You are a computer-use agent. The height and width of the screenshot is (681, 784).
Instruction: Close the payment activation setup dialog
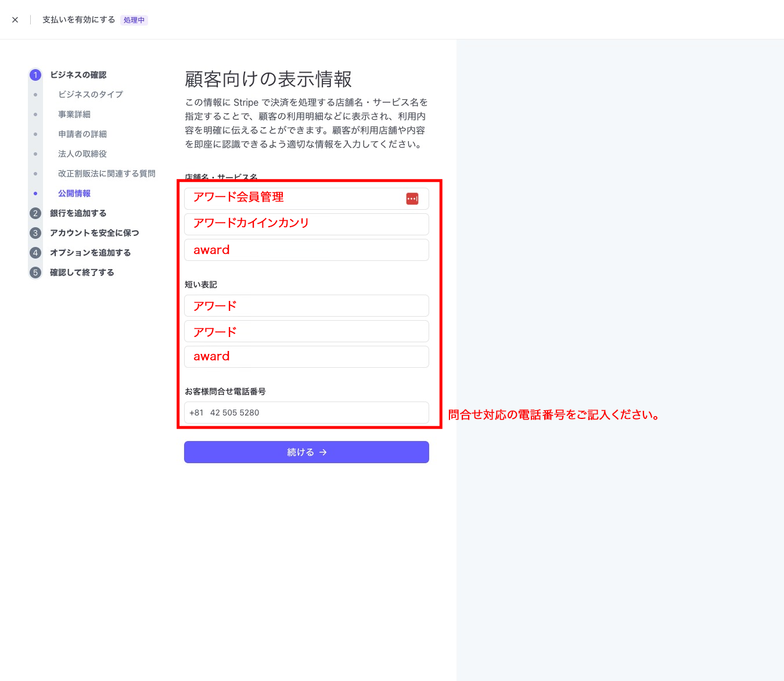(x=15, y=20)
